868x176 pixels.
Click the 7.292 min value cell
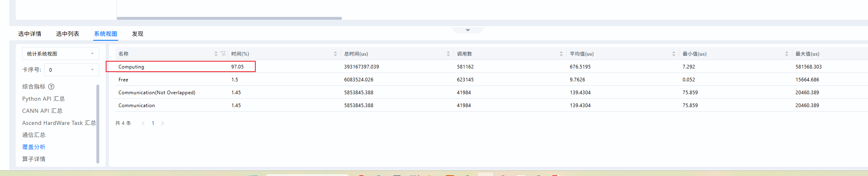(x=689, y=67)
